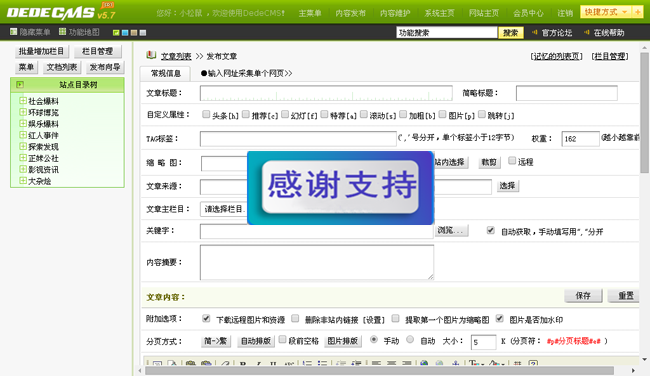Open 会员中心 in the top menu

coord(528,13)
